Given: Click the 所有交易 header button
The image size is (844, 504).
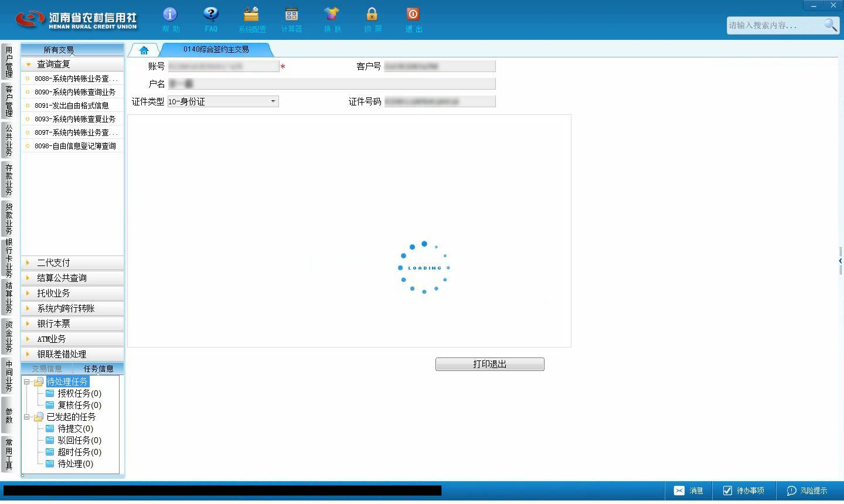Looking at the screenshot, I should click(72, 50).
